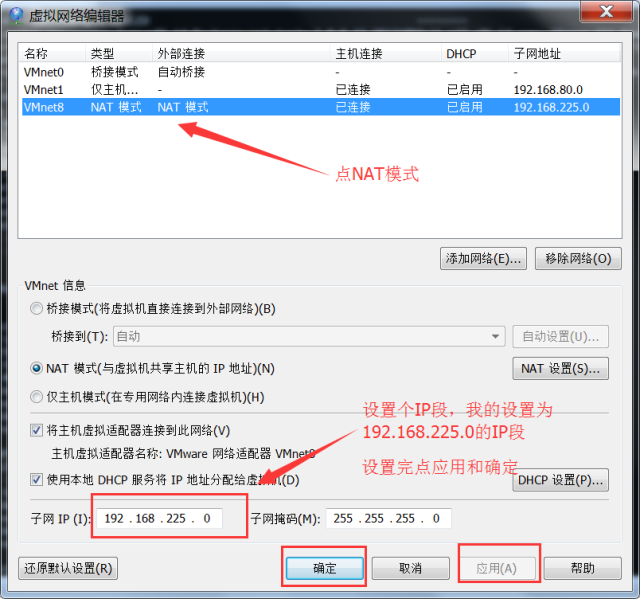640x599 pixels.
Task: Select the 桥接模式 radio button
Action: [x=36, y=308]
